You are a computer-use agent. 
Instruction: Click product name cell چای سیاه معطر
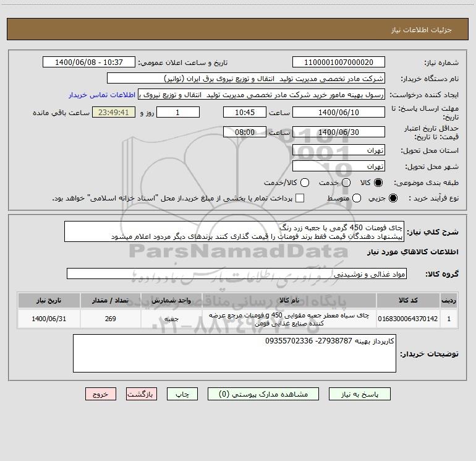(289, 319)
